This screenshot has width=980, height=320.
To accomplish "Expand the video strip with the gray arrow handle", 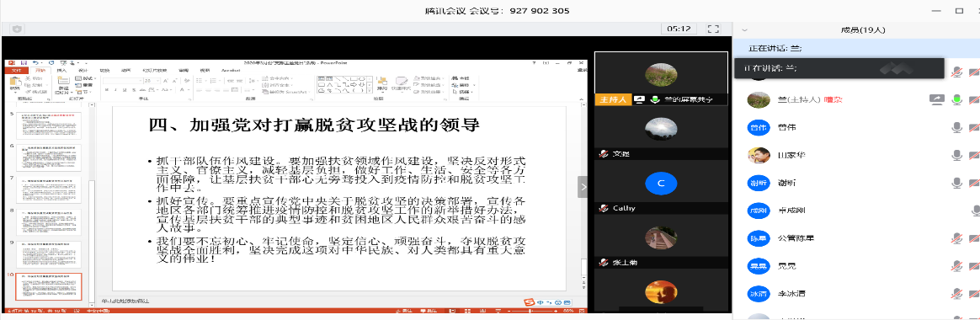I will [583, 187].
